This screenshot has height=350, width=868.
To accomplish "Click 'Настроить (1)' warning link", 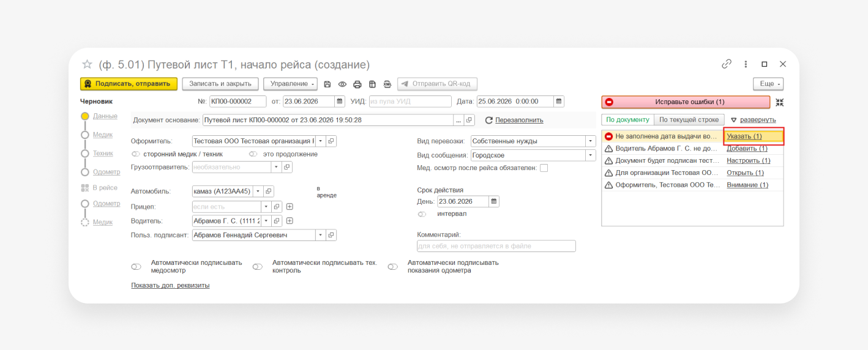I will point(748,161).
